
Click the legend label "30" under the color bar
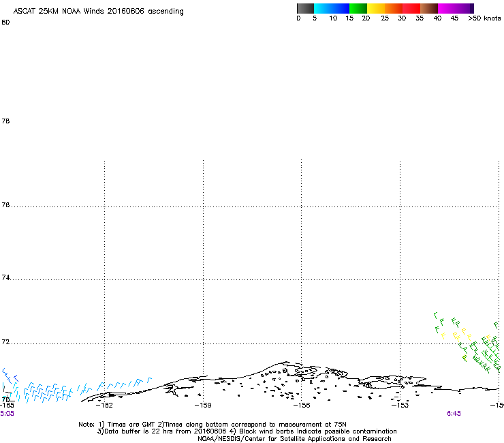402,18
